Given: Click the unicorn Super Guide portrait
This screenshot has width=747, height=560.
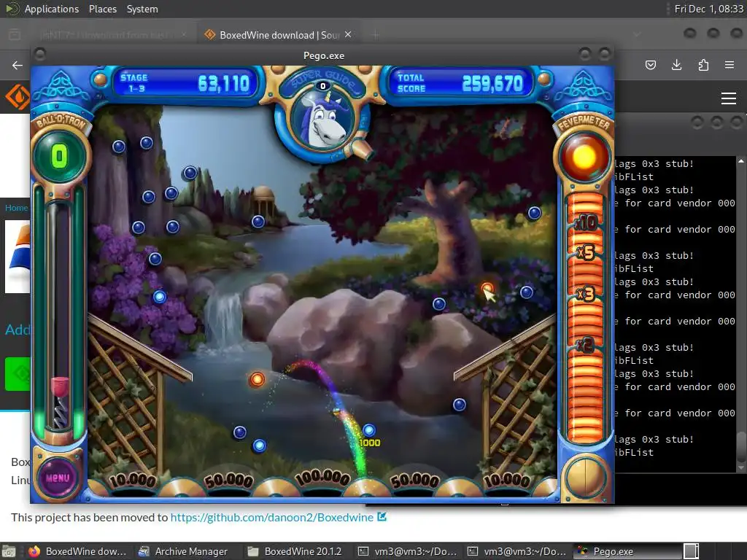Looking at the screenshot, I should pyautogui.click(x=325, y=119).
